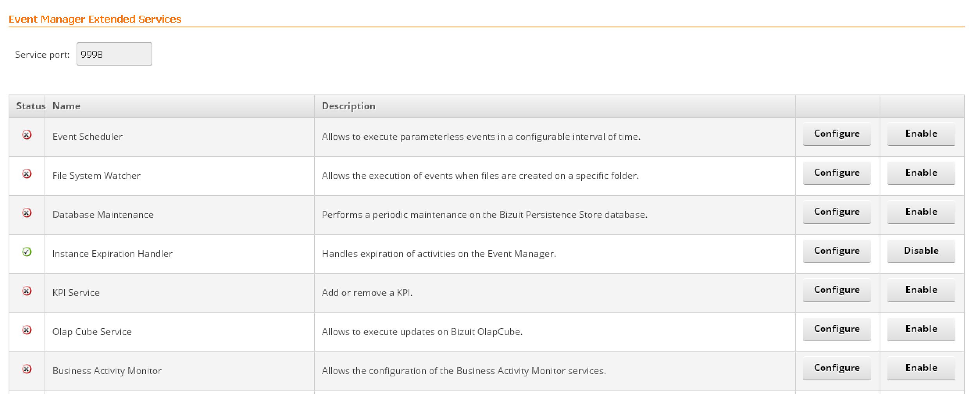Disable the Instance Expiration Handler service
Screen dimensions: 980x394
(921, 251)
